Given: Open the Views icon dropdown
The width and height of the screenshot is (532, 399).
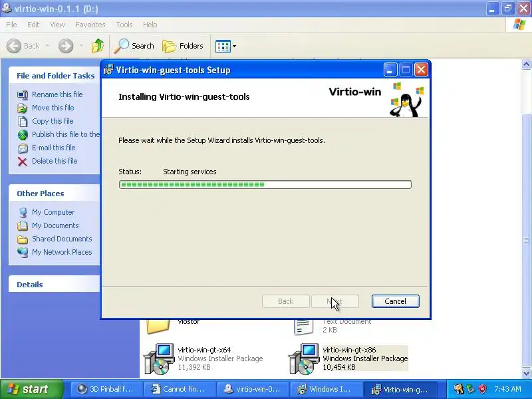Looking at the screenshot, I should pyautogui.click(x=225, y=46).
